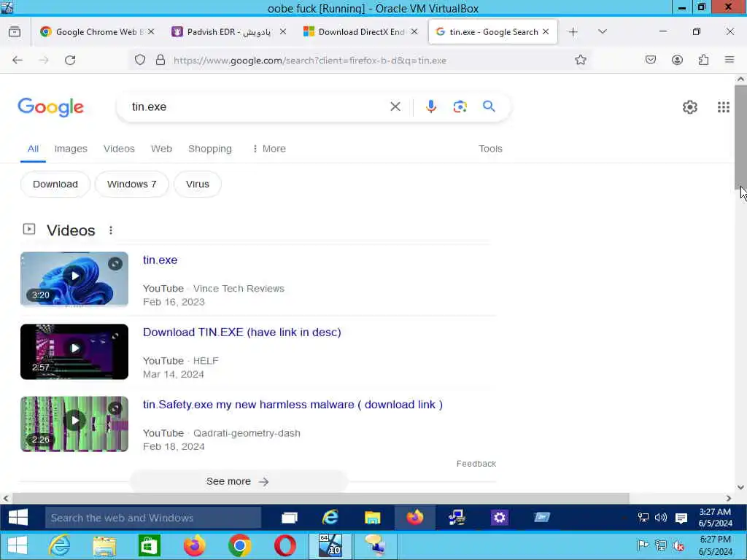The width and height of the screenshot is (747, 560).
Task: Click the Google search box text tin.exe
Action: point(149,106)
